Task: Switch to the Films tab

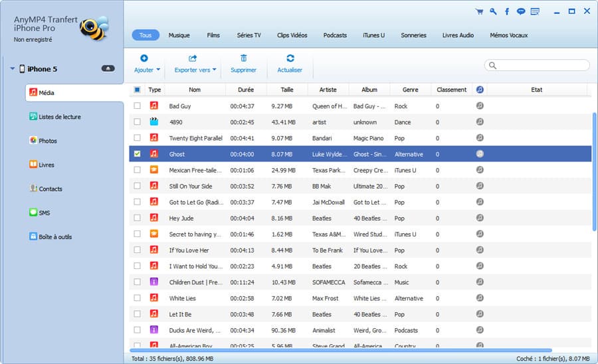Action: 213,35
